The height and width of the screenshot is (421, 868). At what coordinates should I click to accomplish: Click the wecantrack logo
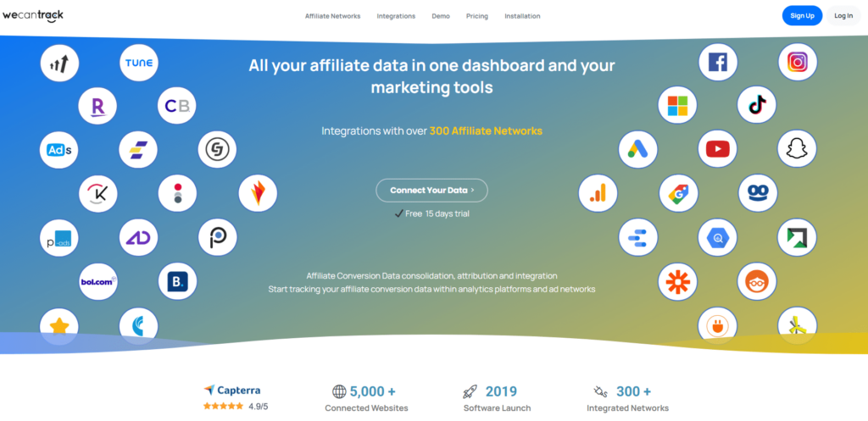[x=33, y=16]
